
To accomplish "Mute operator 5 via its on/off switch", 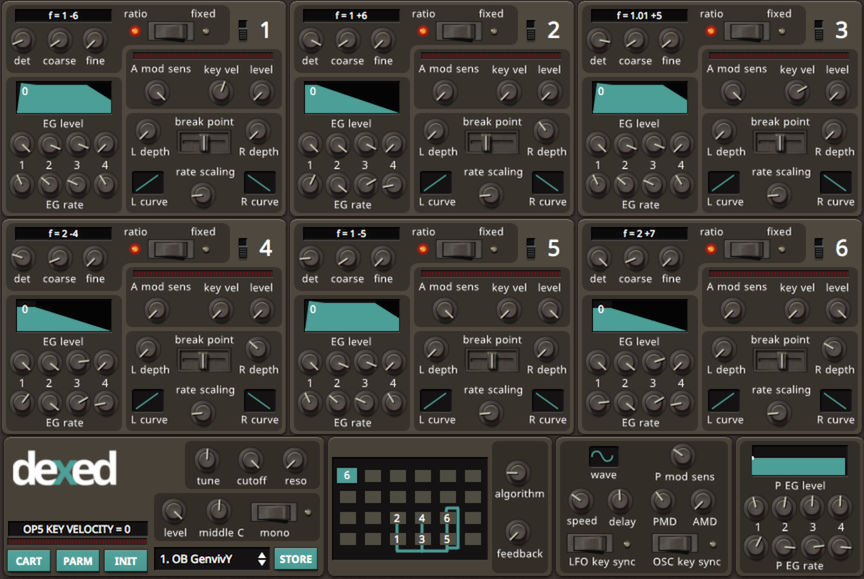I will [531, 248].
